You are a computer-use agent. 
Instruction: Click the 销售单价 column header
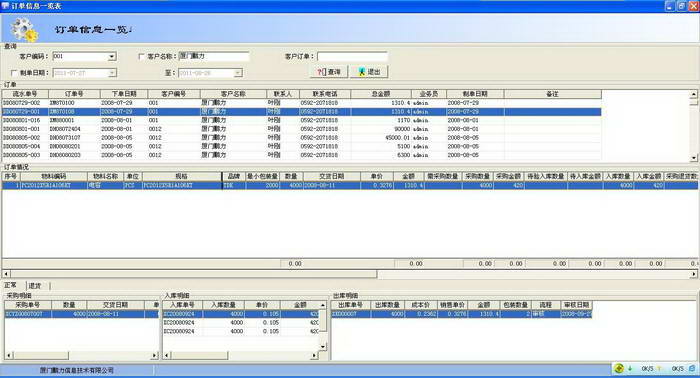pos(452,305)
